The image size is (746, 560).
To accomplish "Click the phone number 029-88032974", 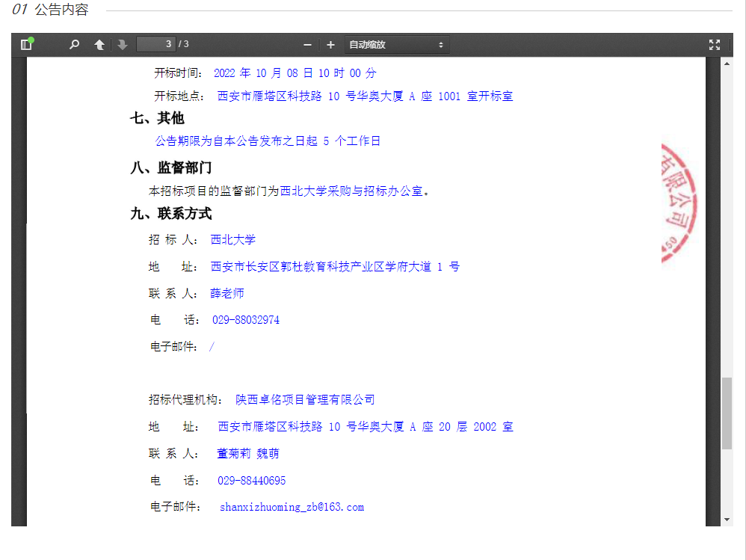I will (x=246, y=320).
